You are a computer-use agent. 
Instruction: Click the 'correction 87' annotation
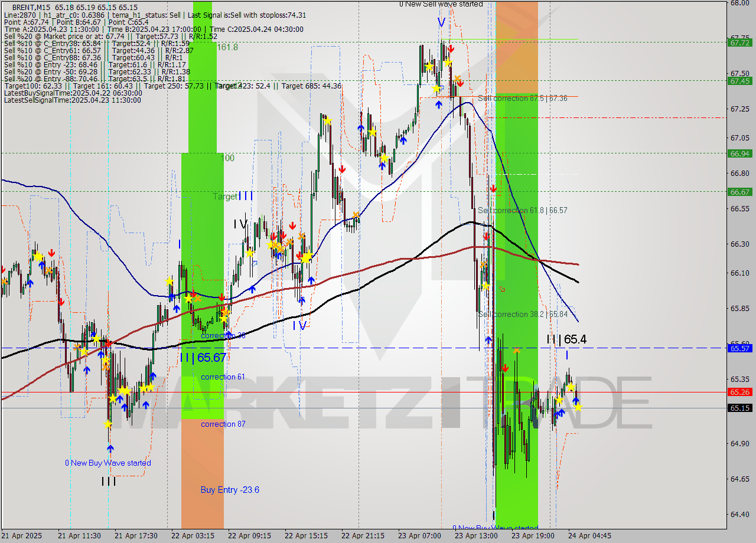pos(223,424)
